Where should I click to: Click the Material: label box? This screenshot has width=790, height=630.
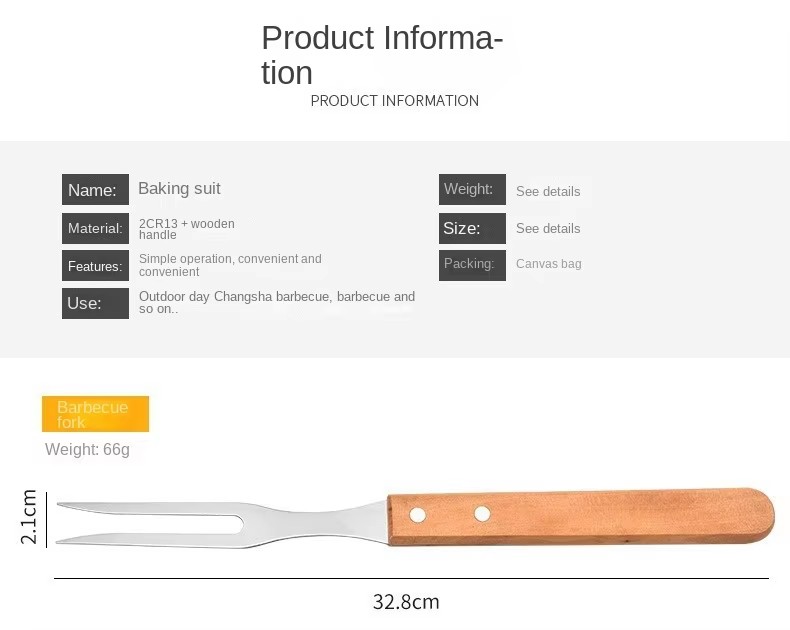pos(95,228)
